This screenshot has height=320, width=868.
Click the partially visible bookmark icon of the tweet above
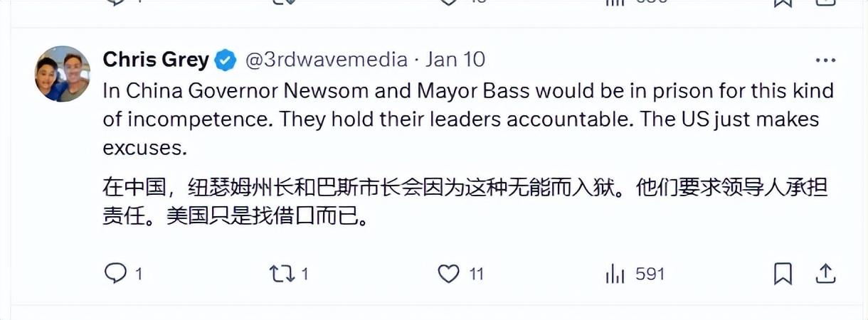[x=783, y=3]
